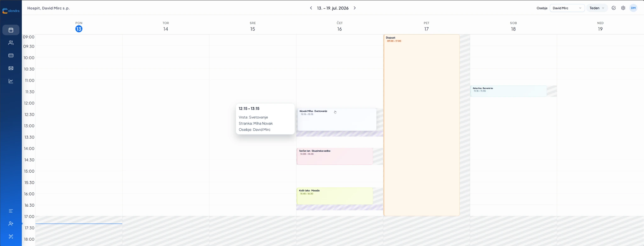644x246 pixels.
Task: Open Košir Jaka Masaža appointment
Action: coord(335,196)
